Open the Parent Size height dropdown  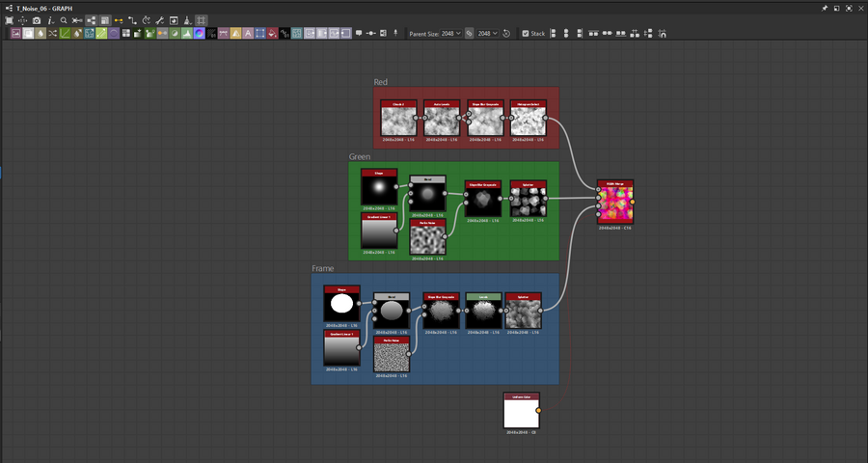coord(487,34)
